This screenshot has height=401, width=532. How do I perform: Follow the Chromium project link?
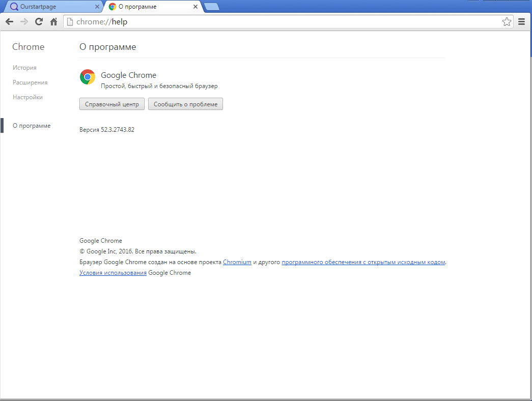point(237,262)
